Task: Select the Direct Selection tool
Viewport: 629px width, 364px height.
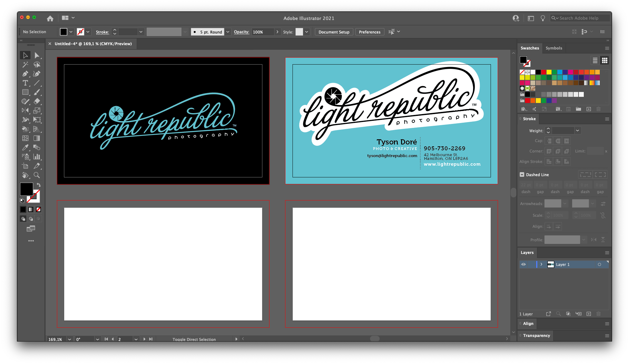Action: pyautogui.click(x=37, y=55)
